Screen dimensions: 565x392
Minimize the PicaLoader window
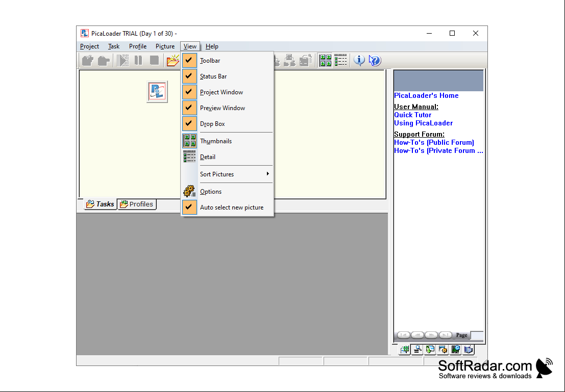click(429, 34)
